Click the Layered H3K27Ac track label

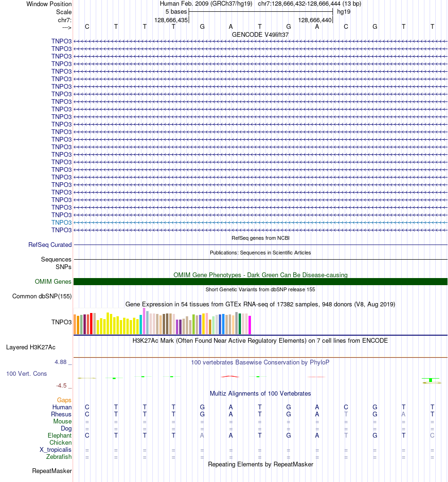coord(31,347)
